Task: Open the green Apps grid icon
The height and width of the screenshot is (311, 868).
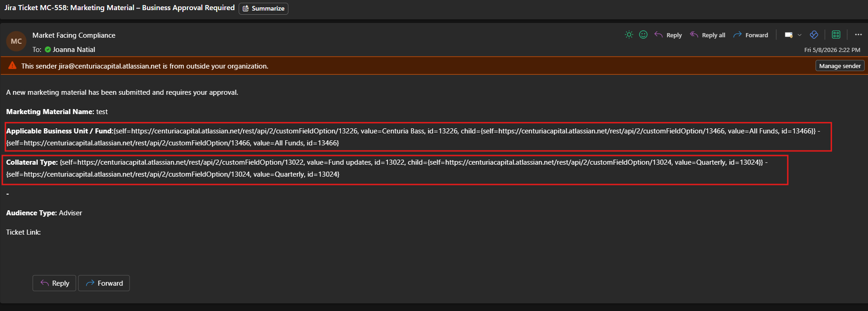Action: tap(836, 35)
